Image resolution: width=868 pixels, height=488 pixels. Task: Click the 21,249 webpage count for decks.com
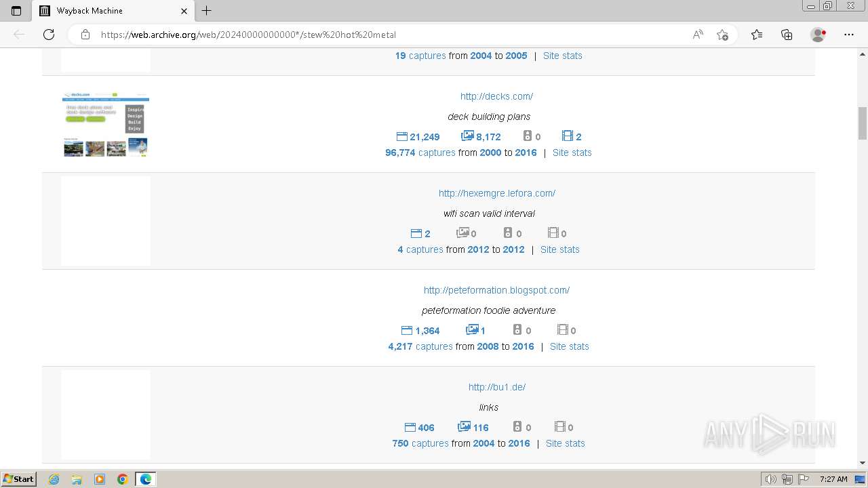[425, 137]
